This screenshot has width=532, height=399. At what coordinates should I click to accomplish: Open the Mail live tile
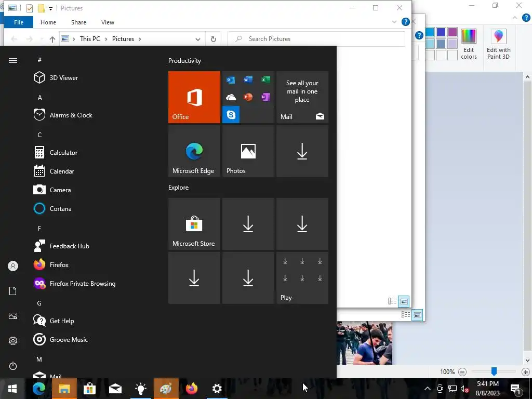[302, 97]
